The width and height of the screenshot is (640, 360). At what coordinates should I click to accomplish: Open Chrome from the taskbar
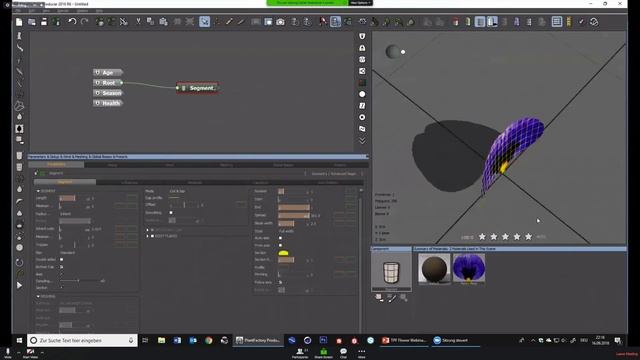click(x=209, y=340)
